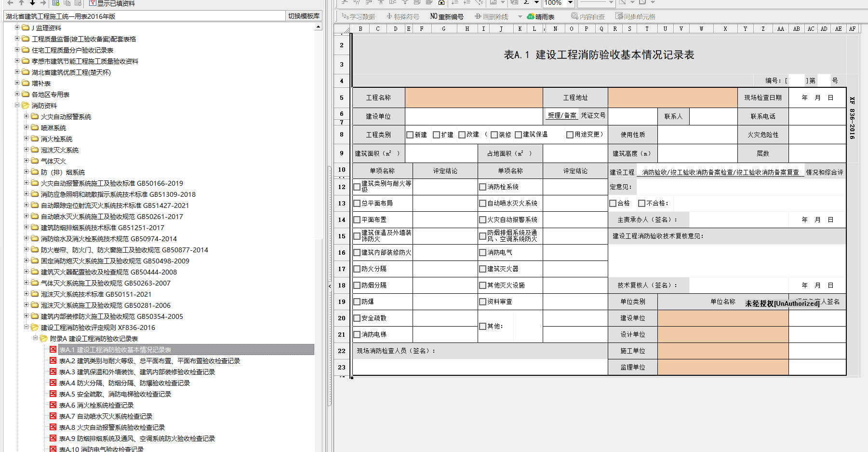Check the 合格 conclusion checkbox
Viewport: 868px width, 452px height.
point(613,204)
